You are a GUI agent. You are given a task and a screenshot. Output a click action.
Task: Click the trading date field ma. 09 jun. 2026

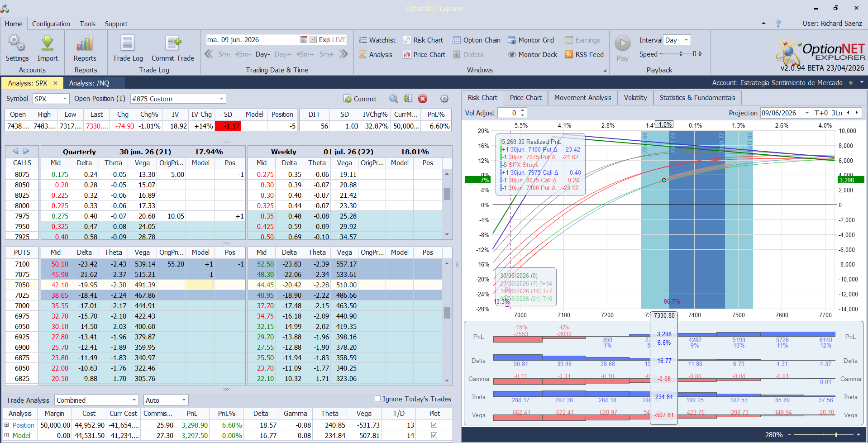(x=252, y=40)
